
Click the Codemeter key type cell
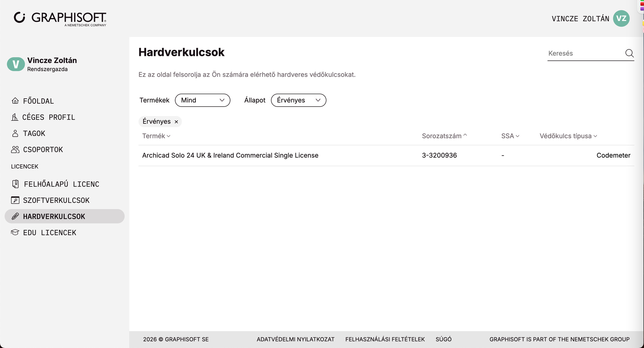point(613,156)
